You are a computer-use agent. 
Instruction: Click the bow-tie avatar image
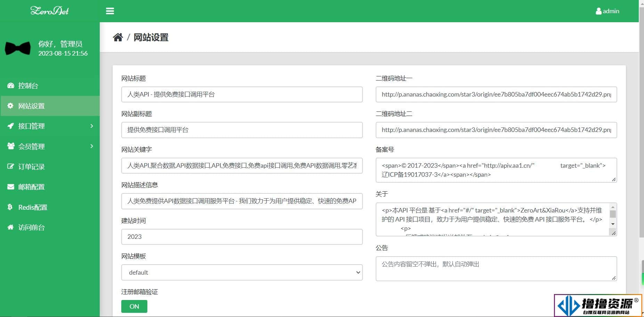[18, 48]
